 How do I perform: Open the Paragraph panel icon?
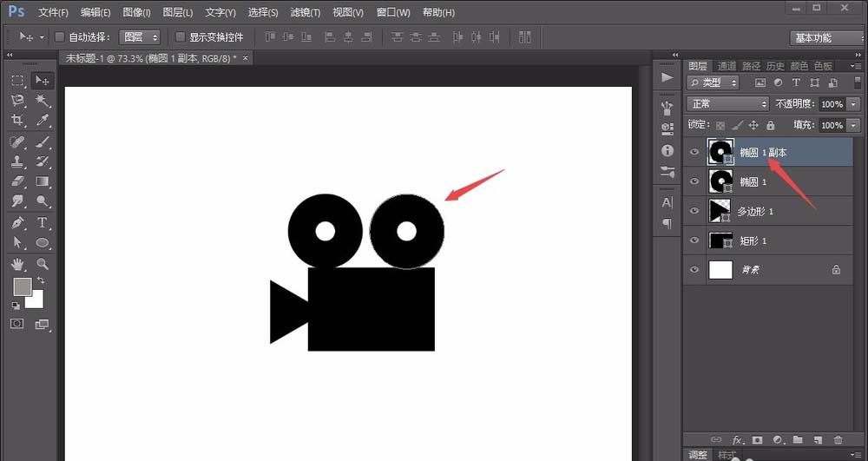(x=667, y=224)
